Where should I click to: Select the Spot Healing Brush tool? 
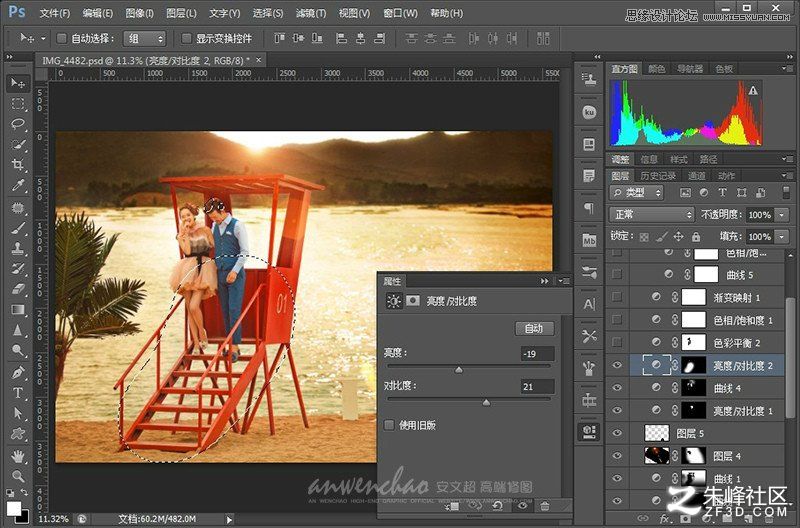coord(18,208)
